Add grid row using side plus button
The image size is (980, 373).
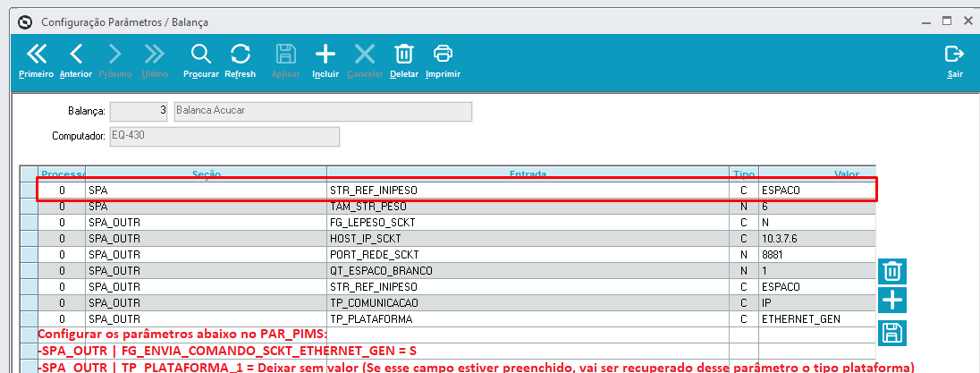point(891,301)
